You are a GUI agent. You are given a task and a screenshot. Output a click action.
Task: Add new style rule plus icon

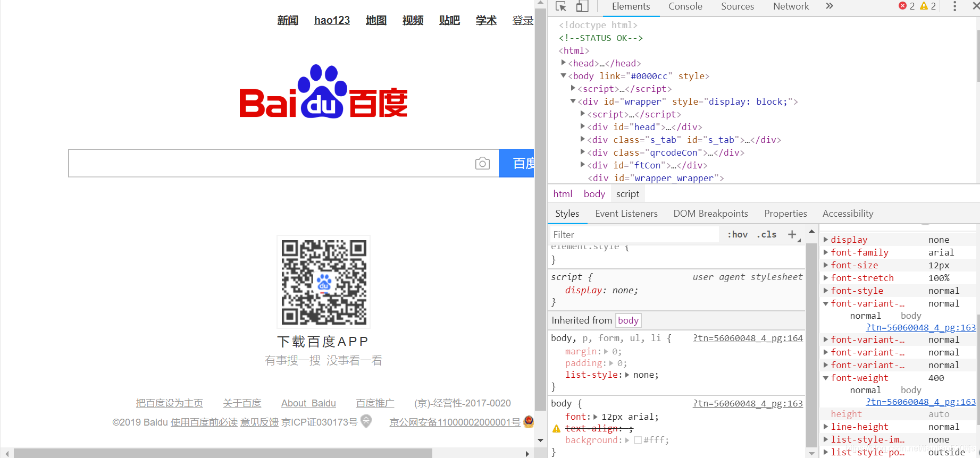tap(792, 234)
